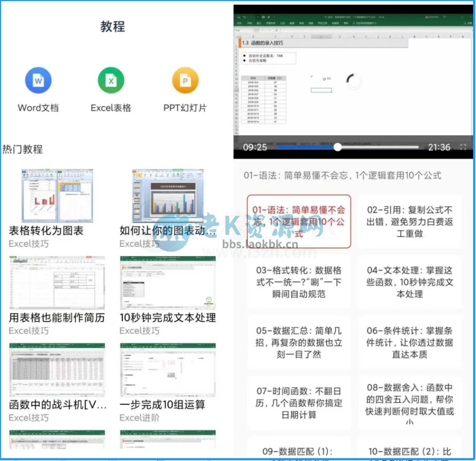Open 表格转化为图表 tutorial thumbnail

pos(57,196)
